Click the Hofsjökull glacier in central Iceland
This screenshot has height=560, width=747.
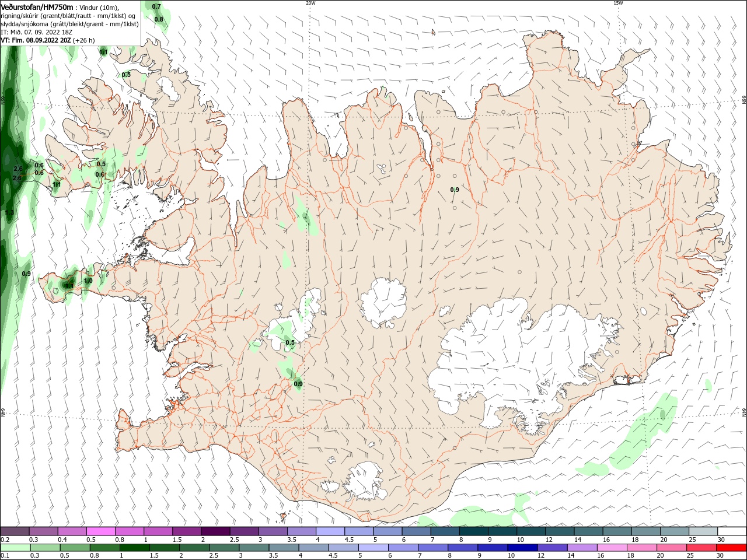click(383, 303)
